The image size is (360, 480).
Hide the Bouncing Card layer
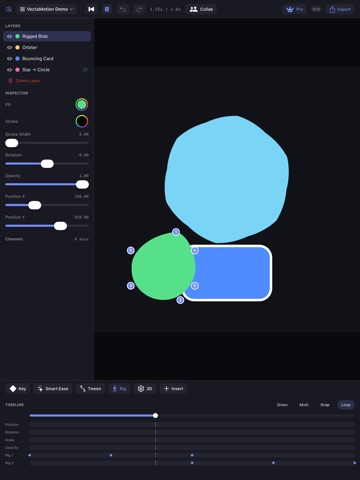(x=9, y=59)
